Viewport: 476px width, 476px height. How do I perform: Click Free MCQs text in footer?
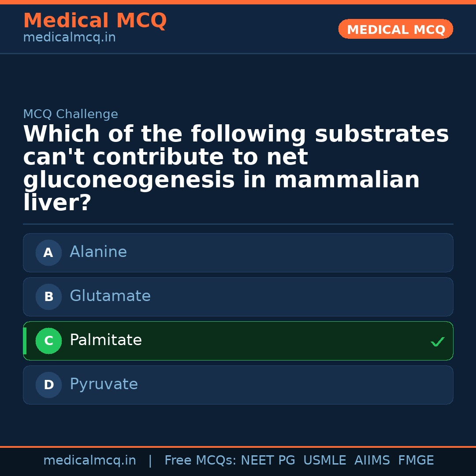click(x=201, y=461)
